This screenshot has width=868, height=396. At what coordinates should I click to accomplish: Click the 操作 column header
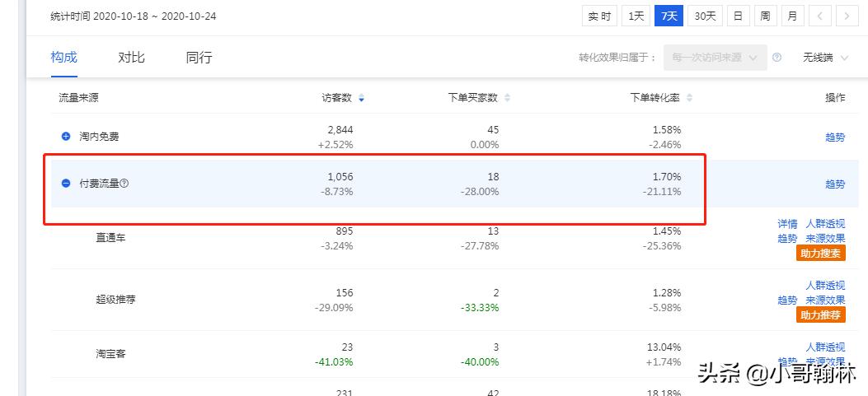point(835,98)
